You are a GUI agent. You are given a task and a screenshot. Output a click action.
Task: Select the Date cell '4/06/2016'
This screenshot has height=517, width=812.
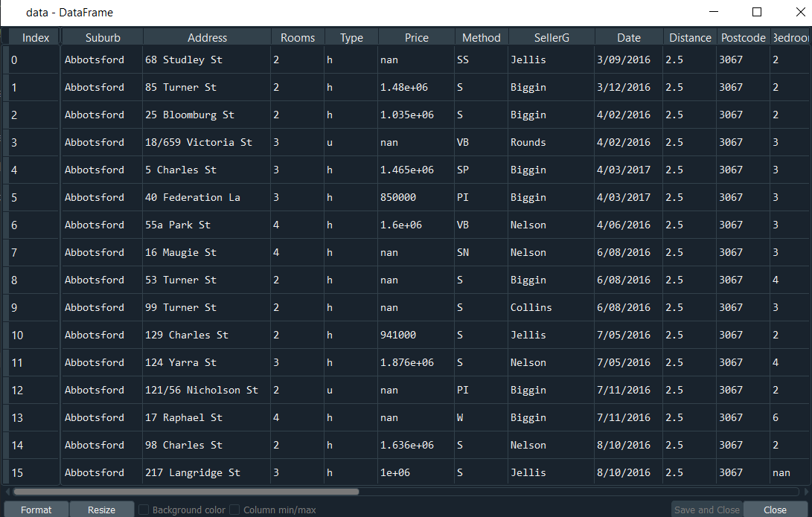628,225
